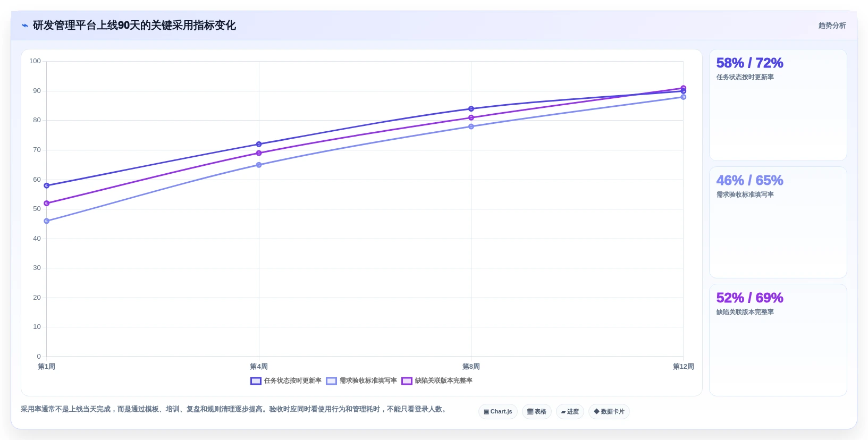This screenshot has width=868, height=440.
Task: Click the 需求验收标准填写率 point at 第12周
Action: [683, 97]
